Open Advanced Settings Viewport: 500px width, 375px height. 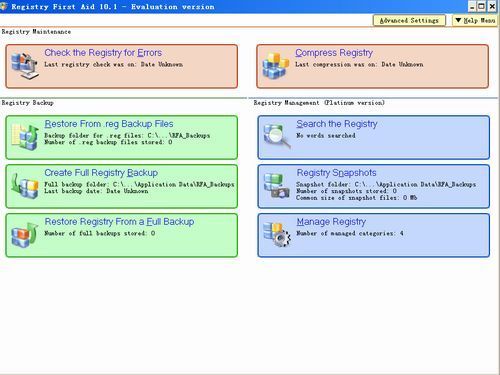pos(409,20)
